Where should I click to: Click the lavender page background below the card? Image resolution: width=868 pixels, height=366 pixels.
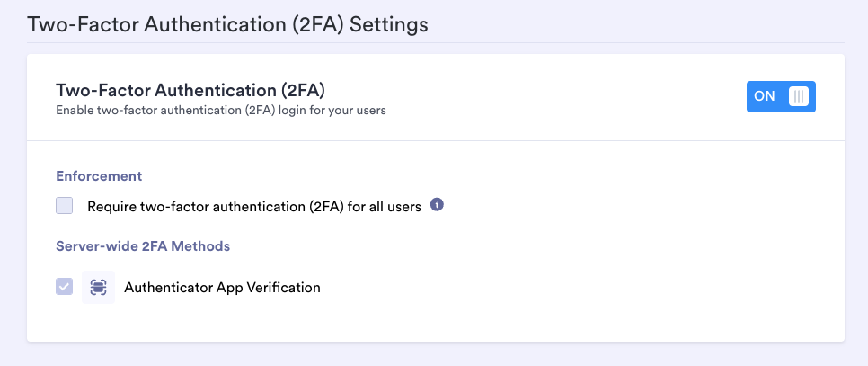coord(436,354)
